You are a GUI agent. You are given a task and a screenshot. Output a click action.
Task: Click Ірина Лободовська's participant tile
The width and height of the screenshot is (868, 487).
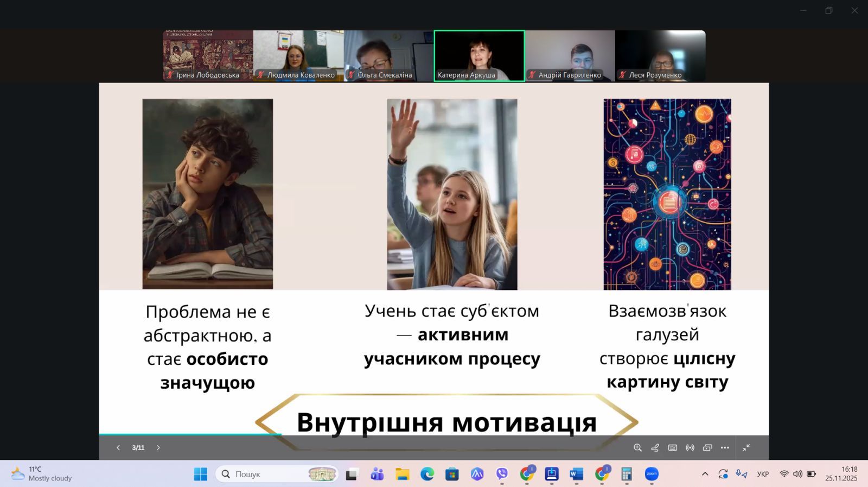point(208,55)
